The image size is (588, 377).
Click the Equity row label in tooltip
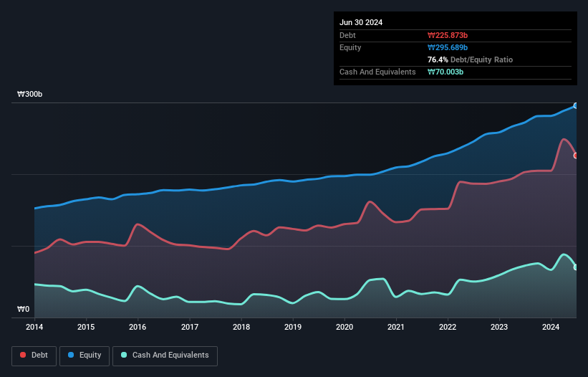[x=350, y=47]
